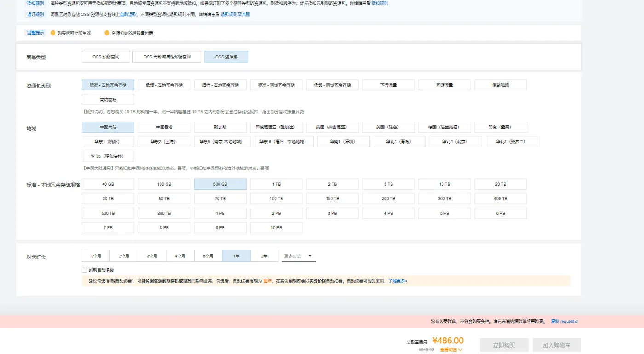Screen dimensions: 644x354
Task: Select 华北1（青岛）region
Action: [x=400, y=142]
